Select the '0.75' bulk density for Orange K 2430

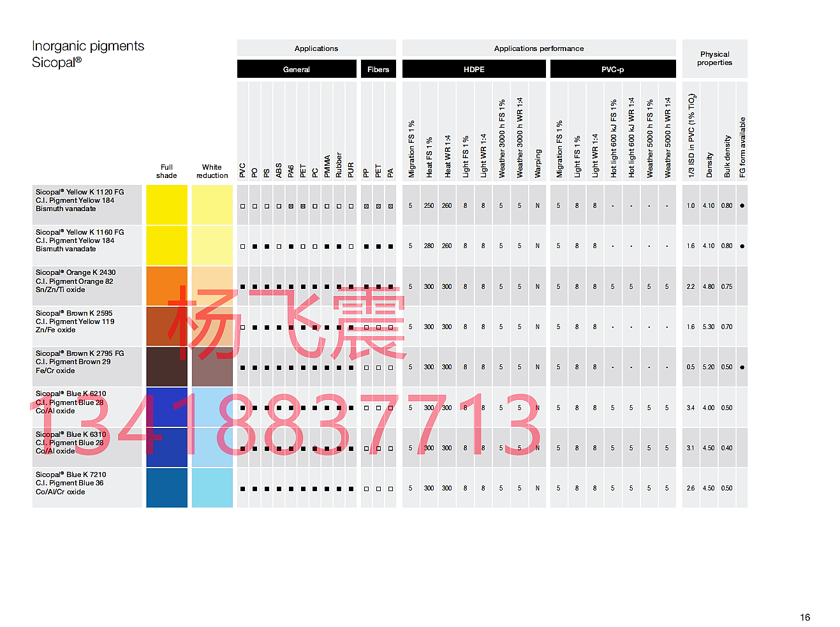pyautogui.click(x=726, y=286)
